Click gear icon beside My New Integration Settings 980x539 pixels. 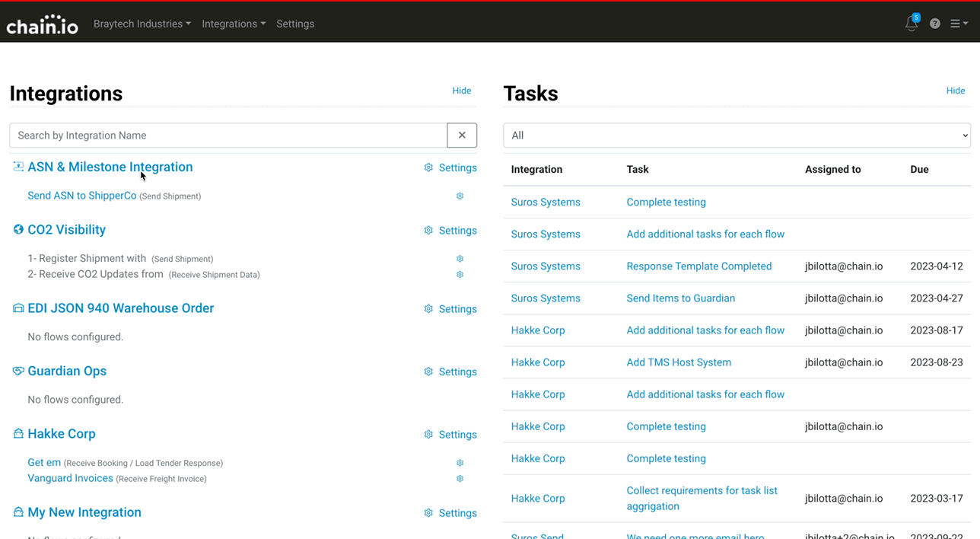428,513
